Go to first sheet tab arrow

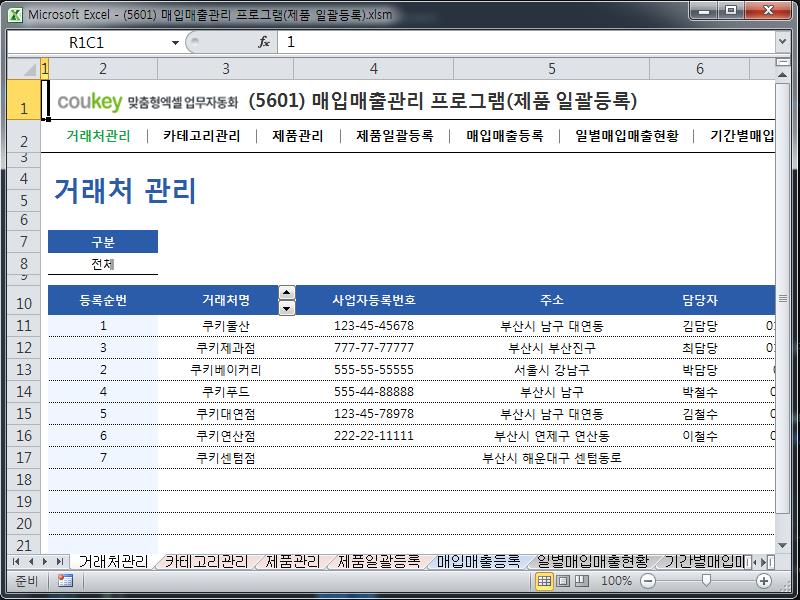point(16,562)
